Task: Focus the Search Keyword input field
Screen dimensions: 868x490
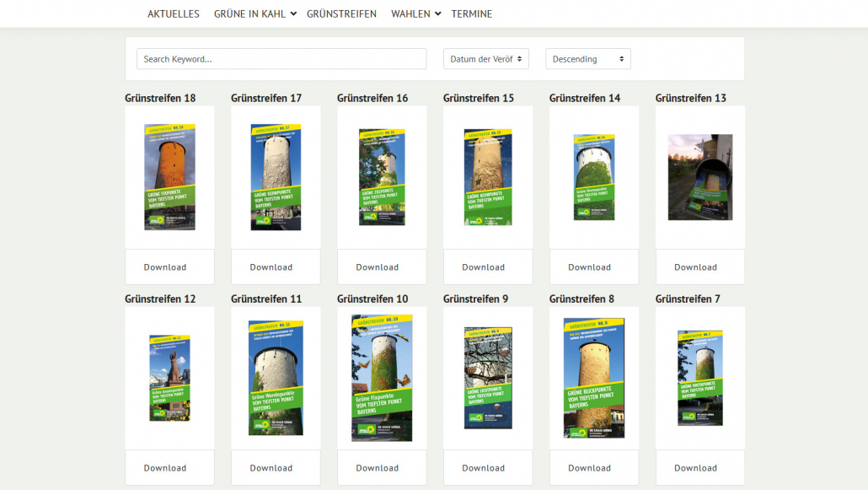Action: pyautogui.click(x=281, y=59)
